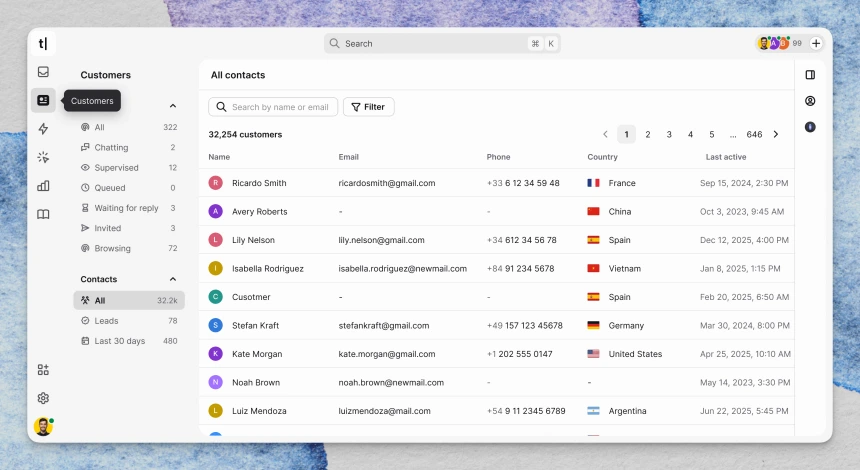
Task: Click the plus button beside team avatars
Action: point(816,43)
